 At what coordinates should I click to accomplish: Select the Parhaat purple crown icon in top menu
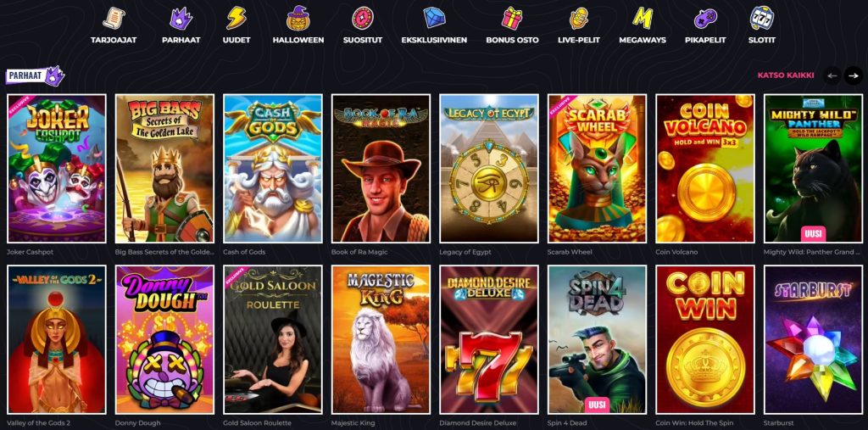(x=181, y=18)
